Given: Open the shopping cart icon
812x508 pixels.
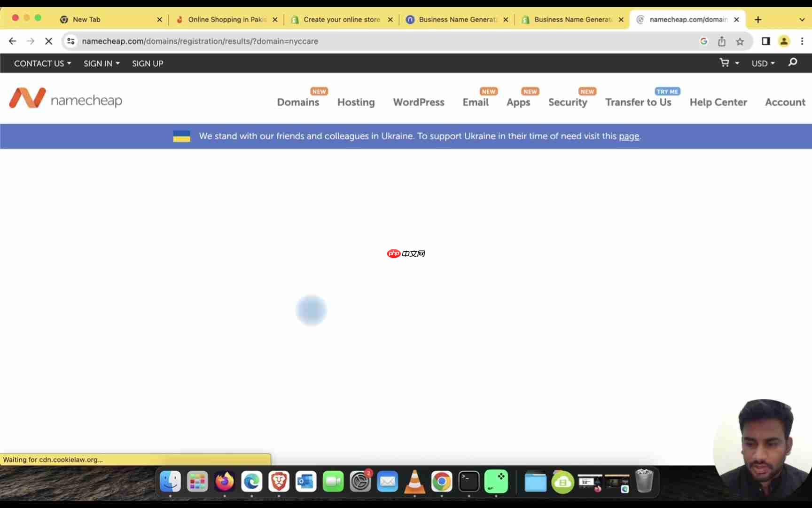Looking at the screenshot, I should coord(725,63).
